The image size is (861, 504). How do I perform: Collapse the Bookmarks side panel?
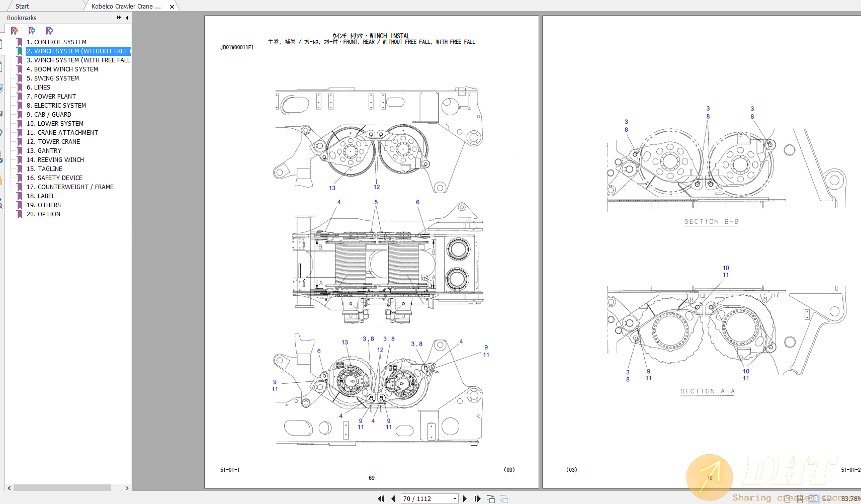[127, 18]
